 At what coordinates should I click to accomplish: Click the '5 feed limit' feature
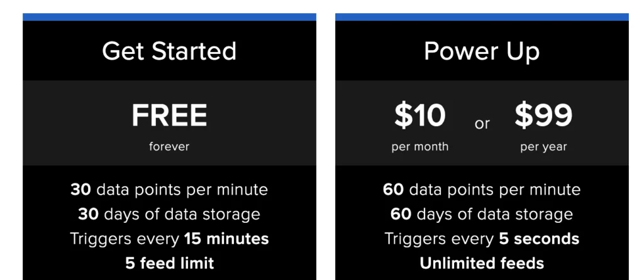click(x=169, y=263)
